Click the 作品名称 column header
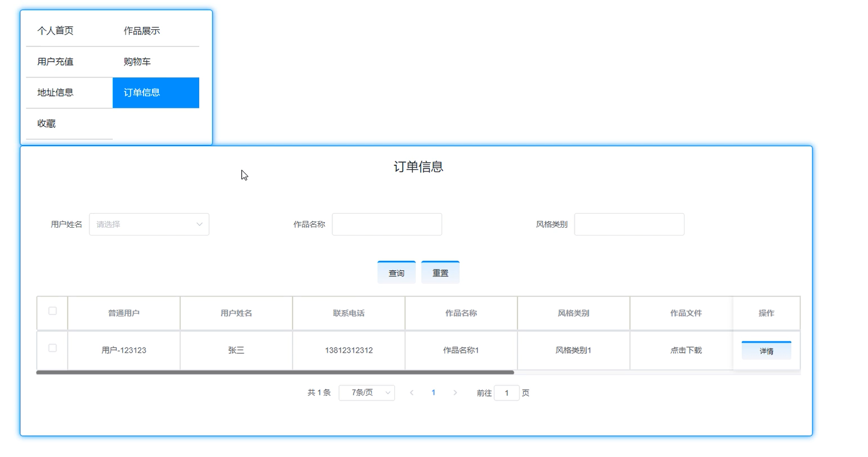 pyautogui.click(x=461, y=313)
